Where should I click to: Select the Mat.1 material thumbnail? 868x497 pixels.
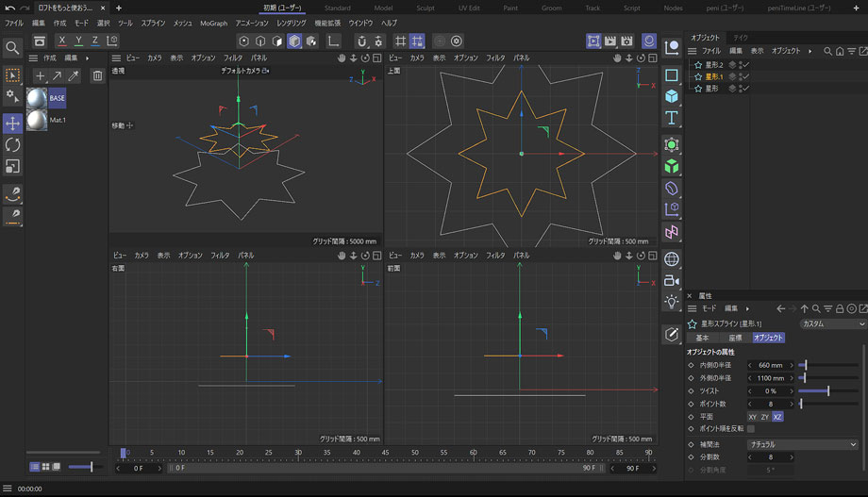click(38, 121)
